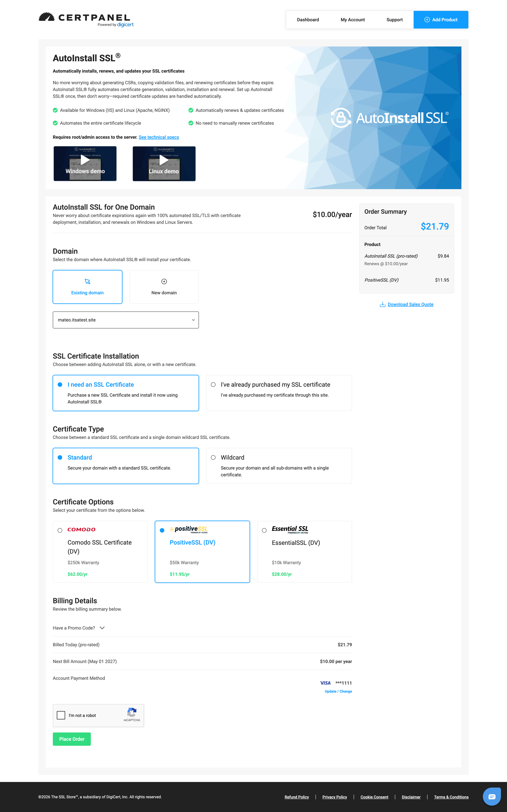Open the mateo.itsatest.site domain dropdown

click(126, 320)
